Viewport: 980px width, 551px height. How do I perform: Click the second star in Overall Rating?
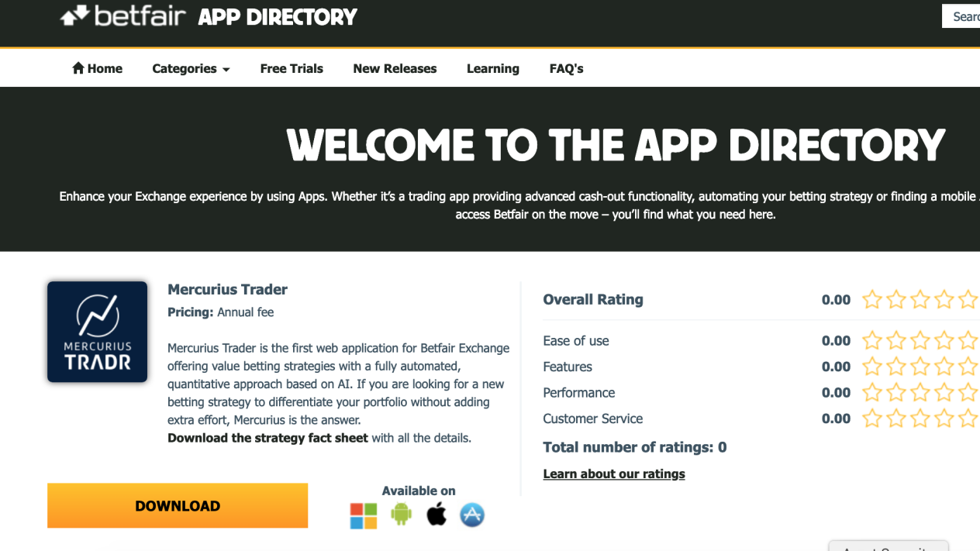tap(896, 299)
